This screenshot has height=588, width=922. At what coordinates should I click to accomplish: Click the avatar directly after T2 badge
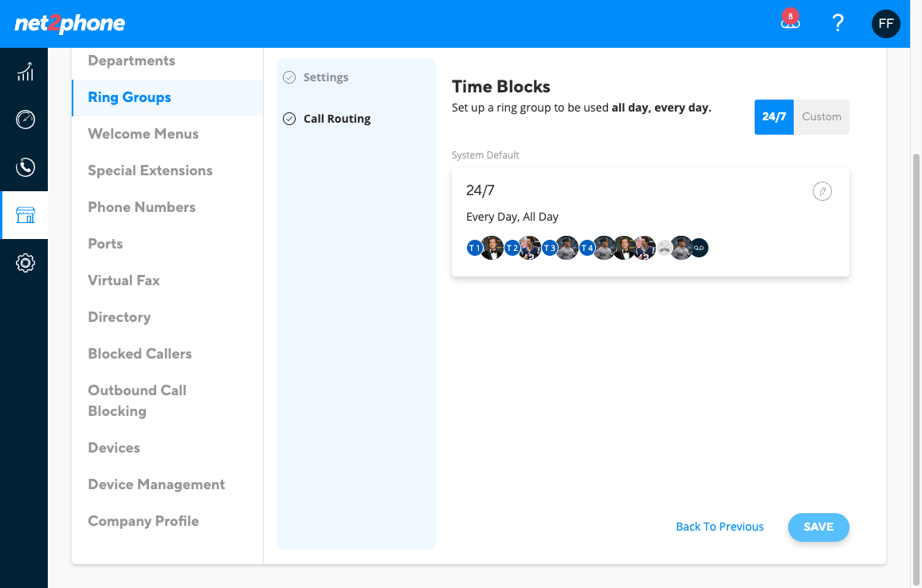point(531,248)
